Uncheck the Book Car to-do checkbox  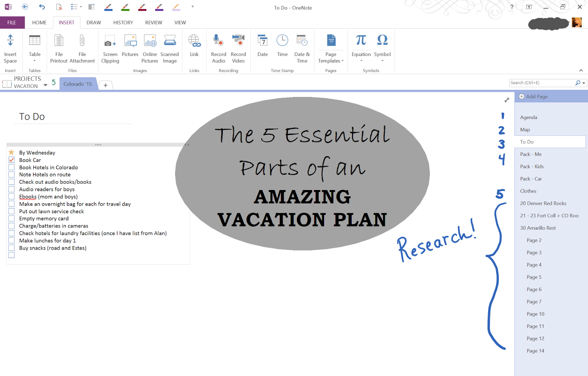11,160
